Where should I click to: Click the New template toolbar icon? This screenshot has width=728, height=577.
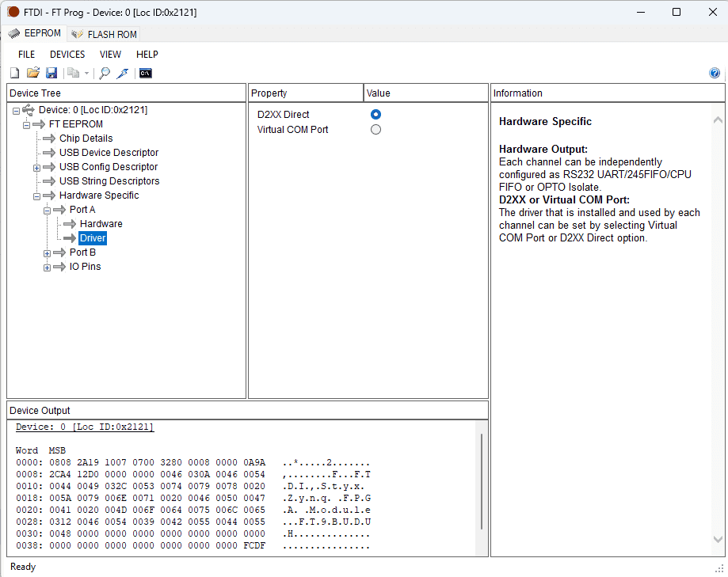coord(14,74)
